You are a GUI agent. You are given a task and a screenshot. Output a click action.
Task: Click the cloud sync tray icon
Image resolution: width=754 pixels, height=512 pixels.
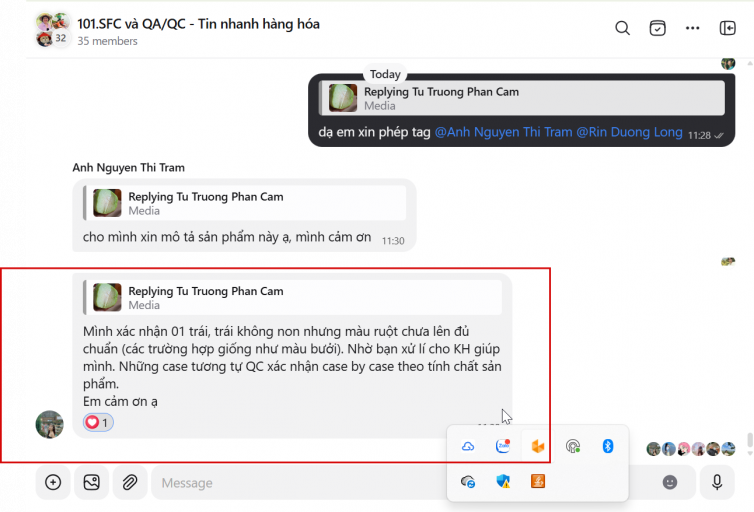[x=468, y=481]
